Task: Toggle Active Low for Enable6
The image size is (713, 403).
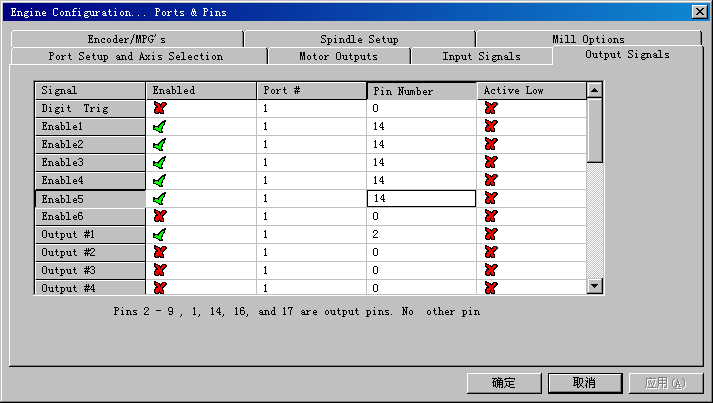Action: (x=491, y=216)
